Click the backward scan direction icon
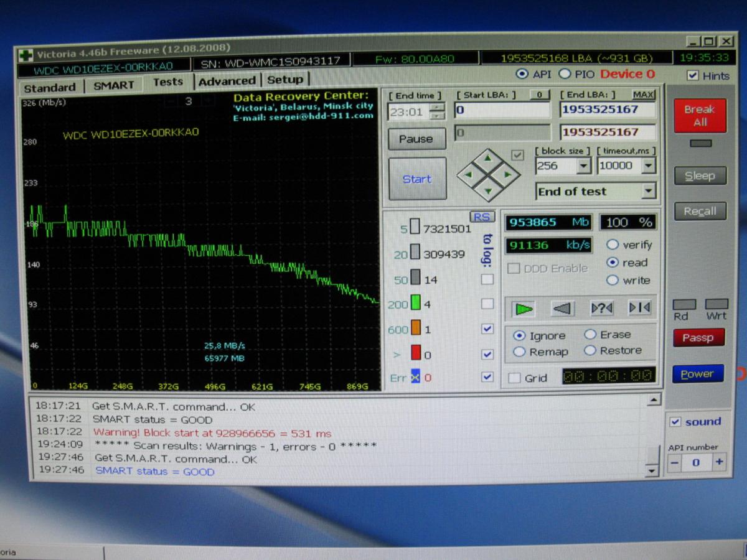 pyautogui.click(x=563, y=308)
